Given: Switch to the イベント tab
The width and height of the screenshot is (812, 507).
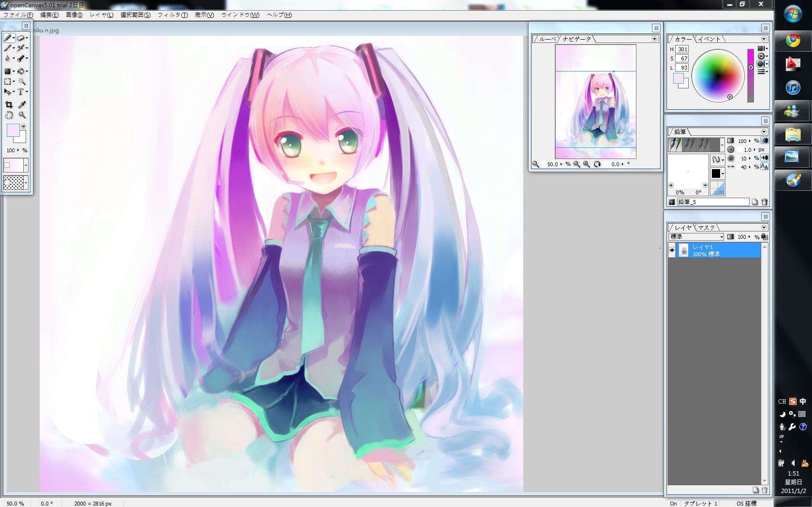Looking at the screenshot, I should pyautogui.click(x=709, y=39).
